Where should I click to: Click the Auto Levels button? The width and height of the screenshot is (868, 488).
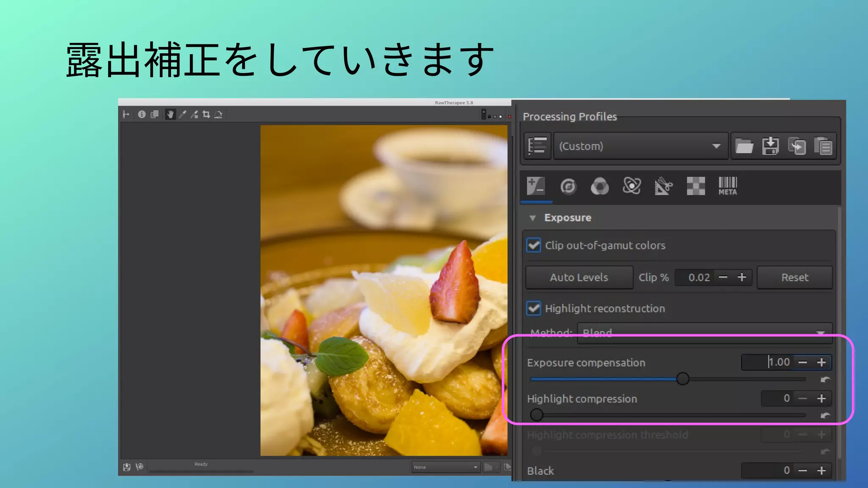579,277
